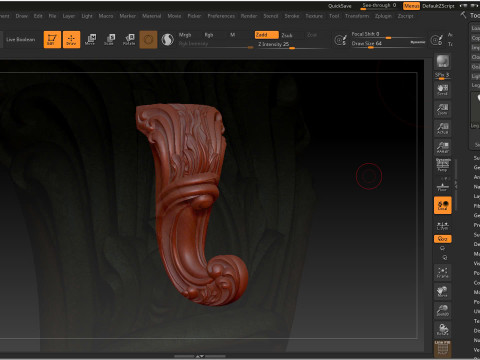
Task: Open the Render menu
Action: tap(249, 16)
